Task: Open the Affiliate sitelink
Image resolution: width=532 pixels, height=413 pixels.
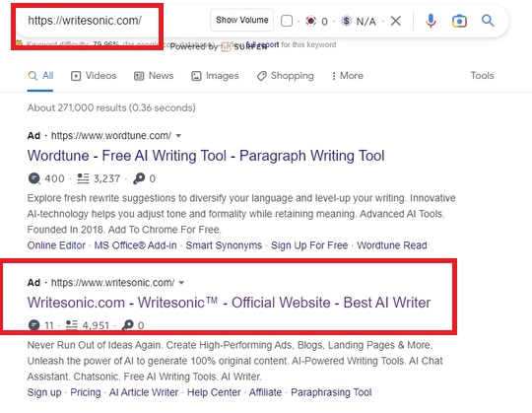Action: [x=265, y=392]
